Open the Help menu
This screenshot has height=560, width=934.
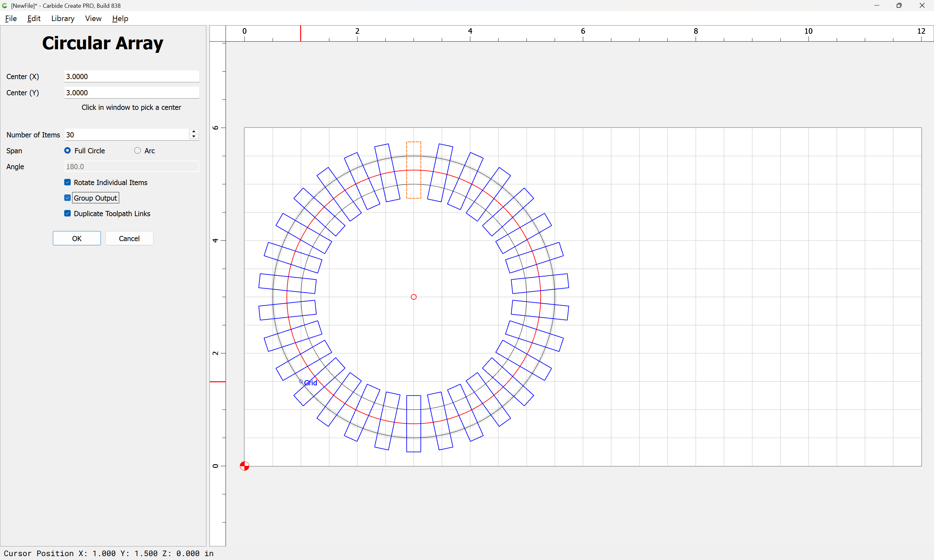click(120, 18)
